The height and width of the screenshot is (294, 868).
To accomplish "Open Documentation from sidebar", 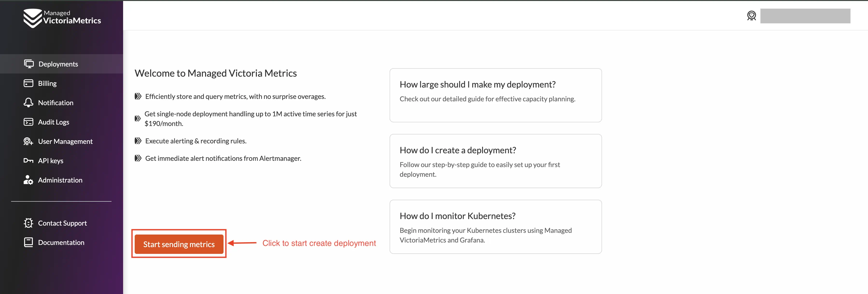I will coord(61,242).
